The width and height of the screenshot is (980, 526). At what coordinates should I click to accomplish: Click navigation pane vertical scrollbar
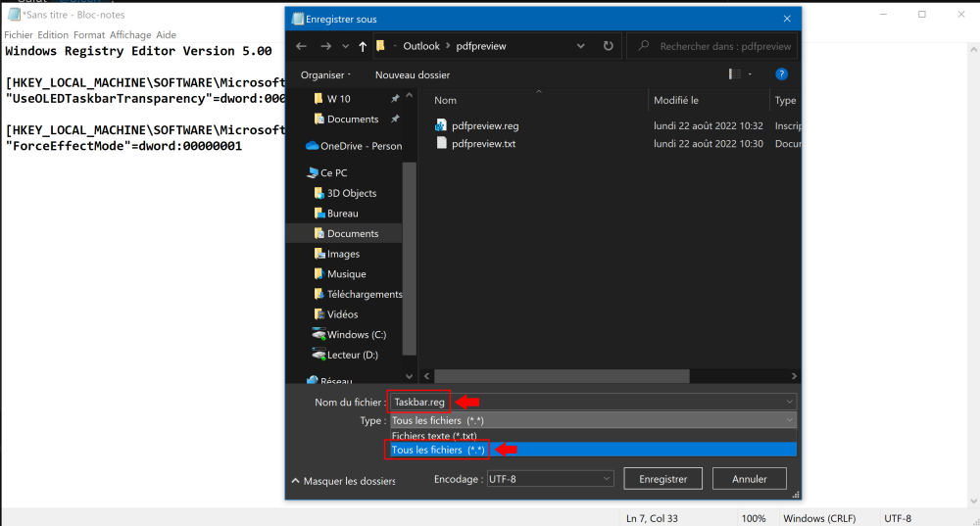(x=410, y=258)
